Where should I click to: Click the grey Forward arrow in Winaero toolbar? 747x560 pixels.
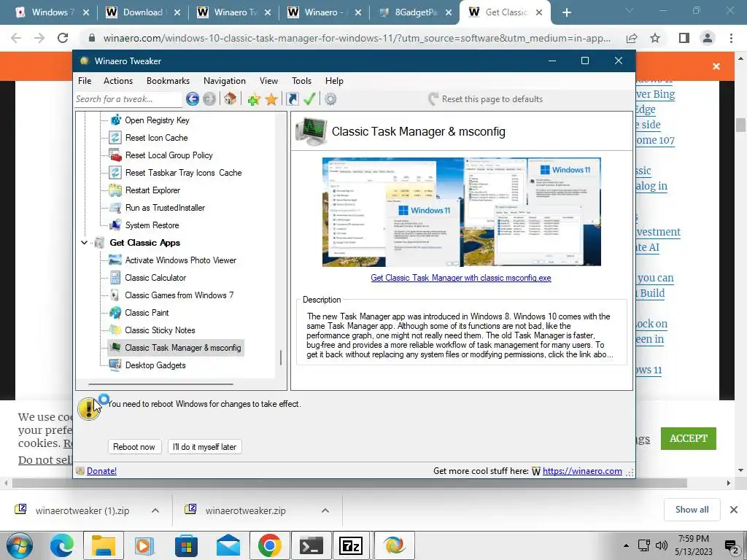coord(209,99)
